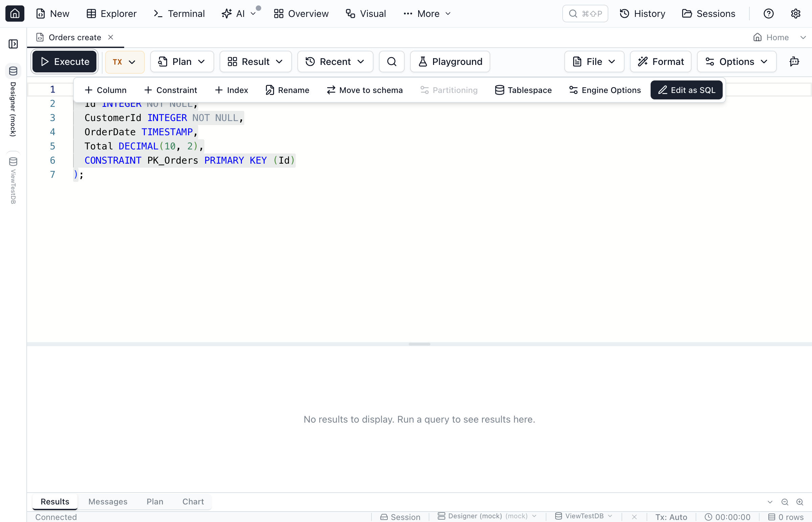
Task: Click the 00:00:00 timer in status bar
Action: coord(727,517)
